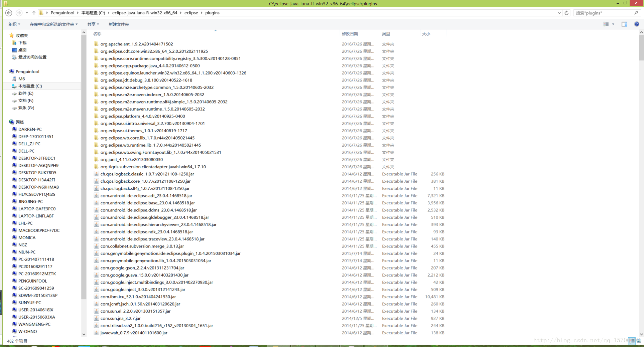This screenshot has height=347, width=644.
Task: Select Penguinfool computer node
Action: [27, 71]
